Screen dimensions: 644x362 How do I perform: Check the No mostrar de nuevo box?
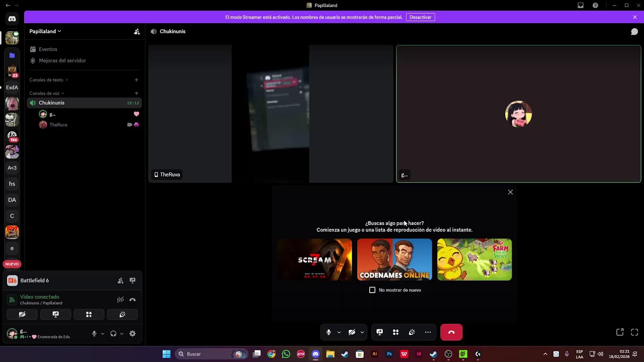click(372, 290)
